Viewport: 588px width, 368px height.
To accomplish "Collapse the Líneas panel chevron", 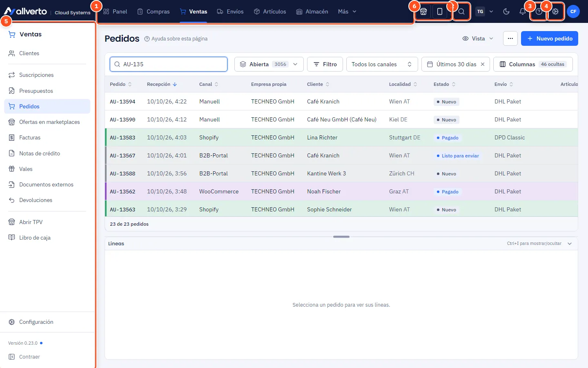I will 570,244.
